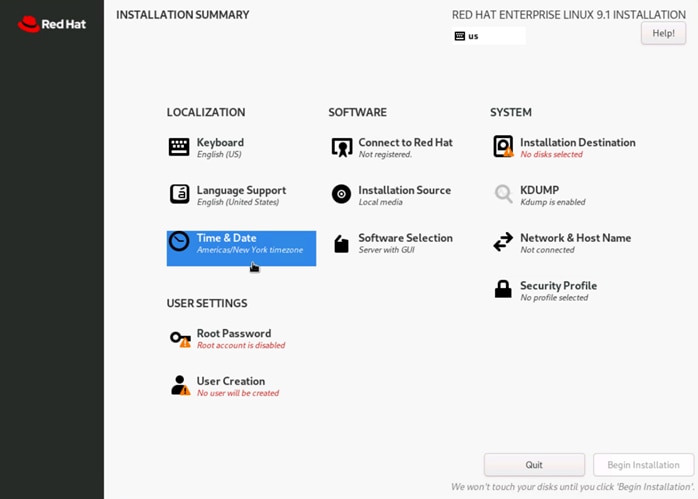Click 'English (US)' keyboard text
698x499 pixels.
[x=219, y=154]
